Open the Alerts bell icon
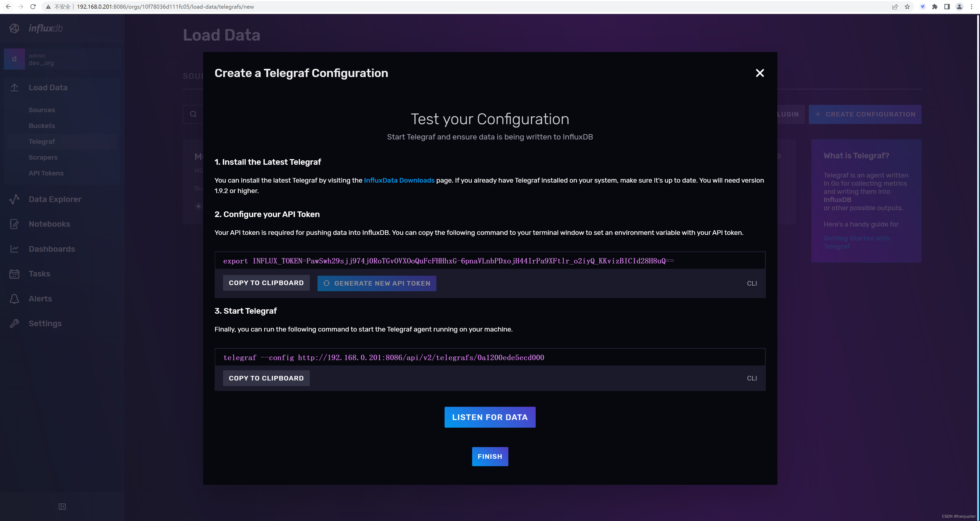 (x=15, y=299)
